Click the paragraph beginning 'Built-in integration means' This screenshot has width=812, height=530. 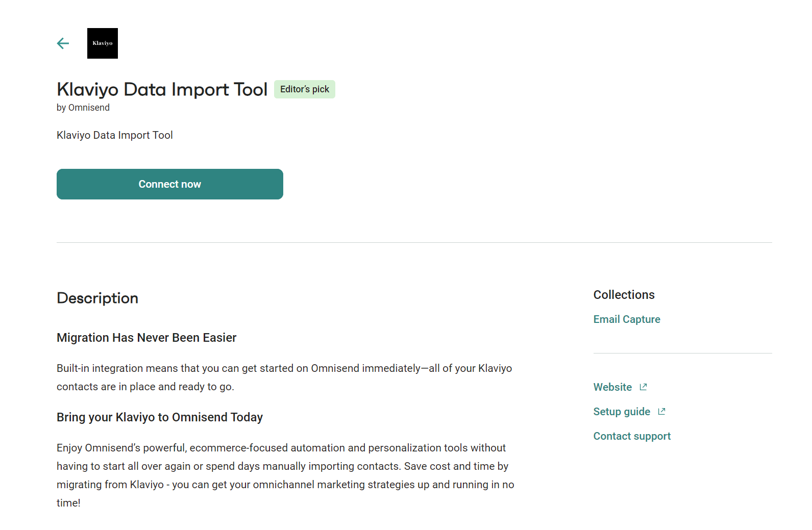[284, 377]
